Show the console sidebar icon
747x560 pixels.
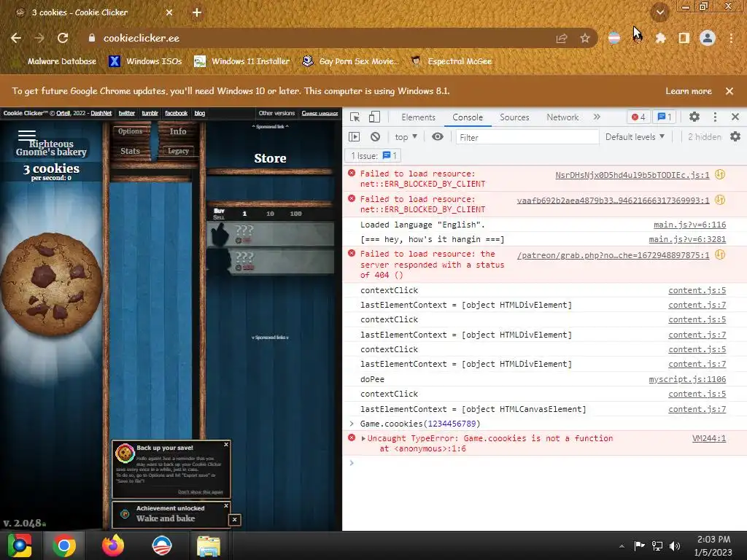354,137
